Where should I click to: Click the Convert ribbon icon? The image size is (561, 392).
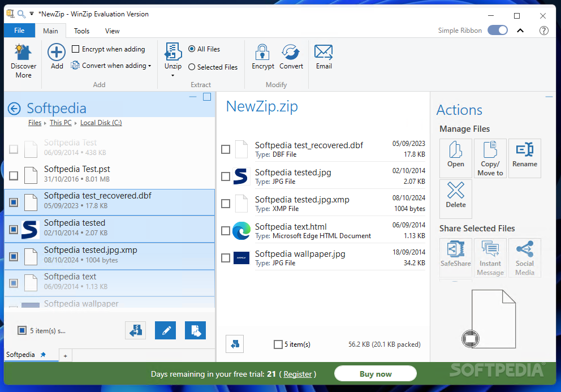[x=291, y=52]
